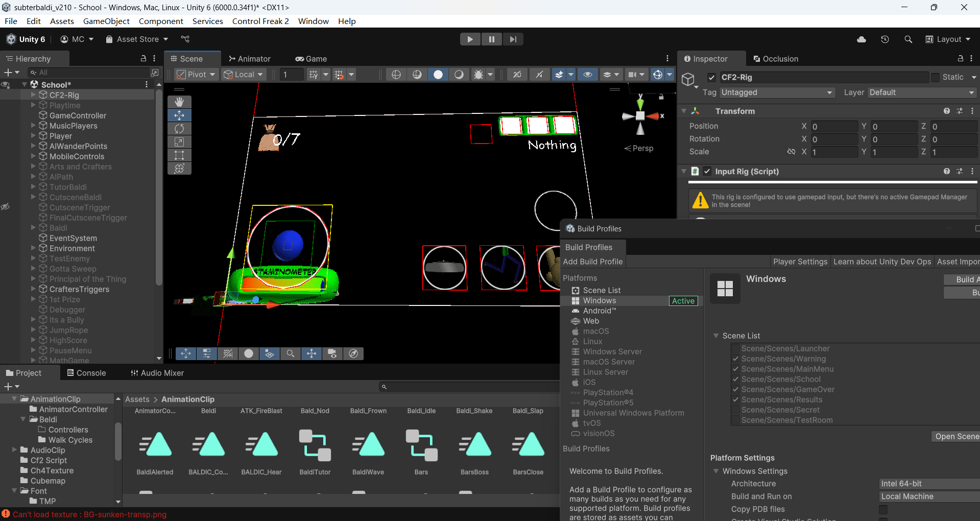Open the Control Freak 2 menu
The image size is (980, 521).
point(260,21)
